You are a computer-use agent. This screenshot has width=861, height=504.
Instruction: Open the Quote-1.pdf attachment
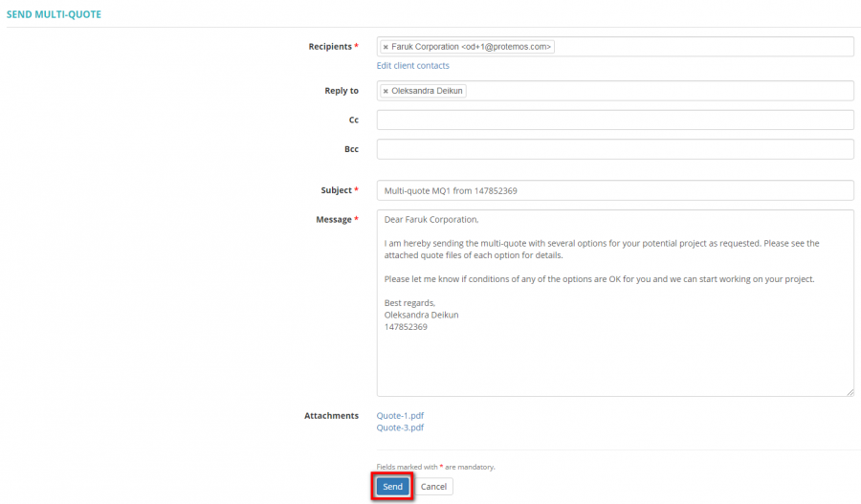click(x=400, y=416)
